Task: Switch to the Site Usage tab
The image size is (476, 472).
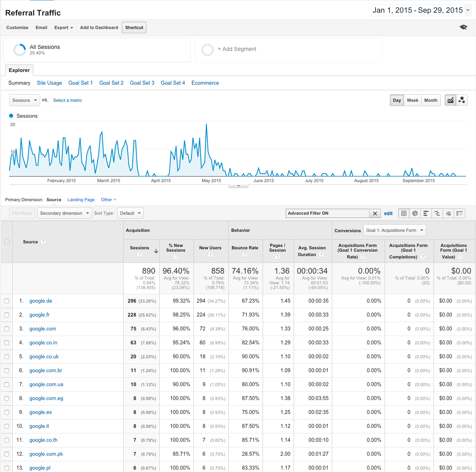Action: pos(49,83)
